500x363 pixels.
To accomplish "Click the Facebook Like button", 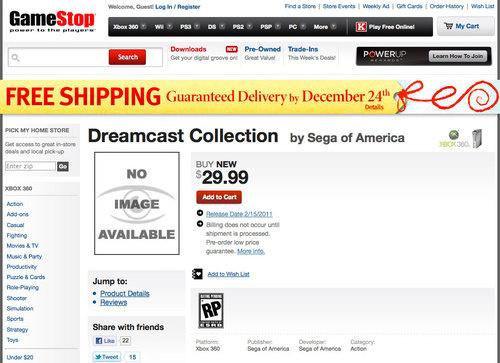I will pos(105,341).
